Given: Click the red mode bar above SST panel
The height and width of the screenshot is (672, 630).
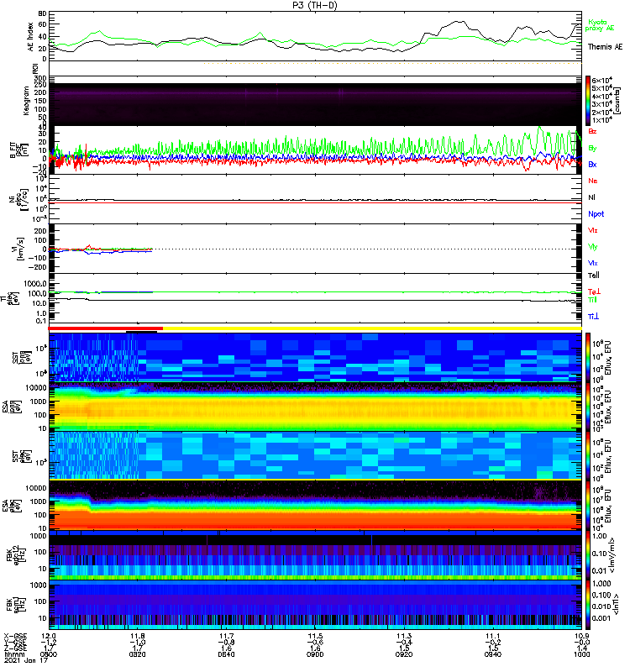Looking at the screenshot, I should pyautogui.click(x=106, y=328).
